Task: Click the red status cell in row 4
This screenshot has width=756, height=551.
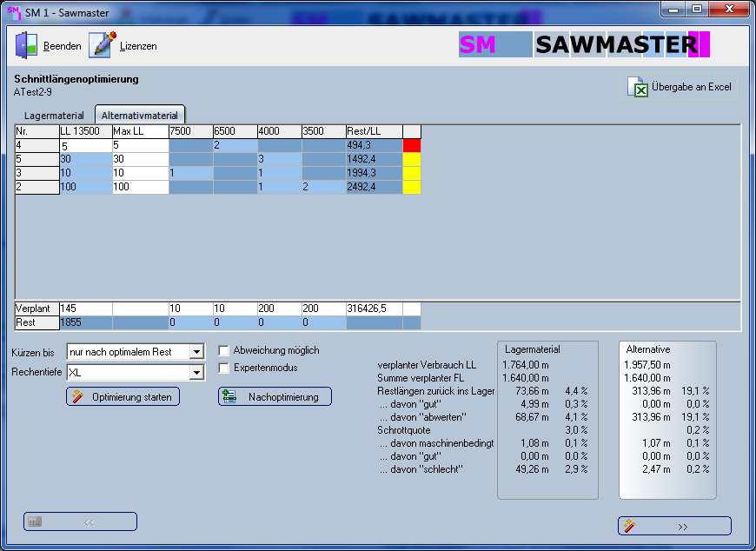Action: click(412, 146)
